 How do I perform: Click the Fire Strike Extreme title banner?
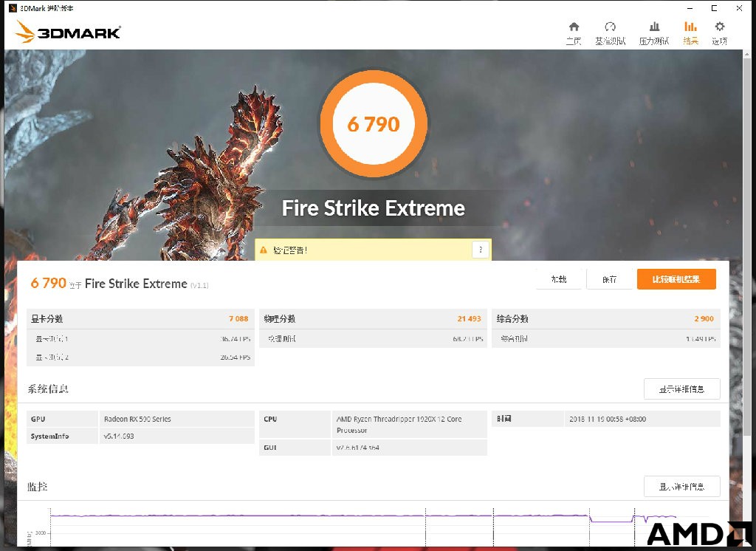373,208
